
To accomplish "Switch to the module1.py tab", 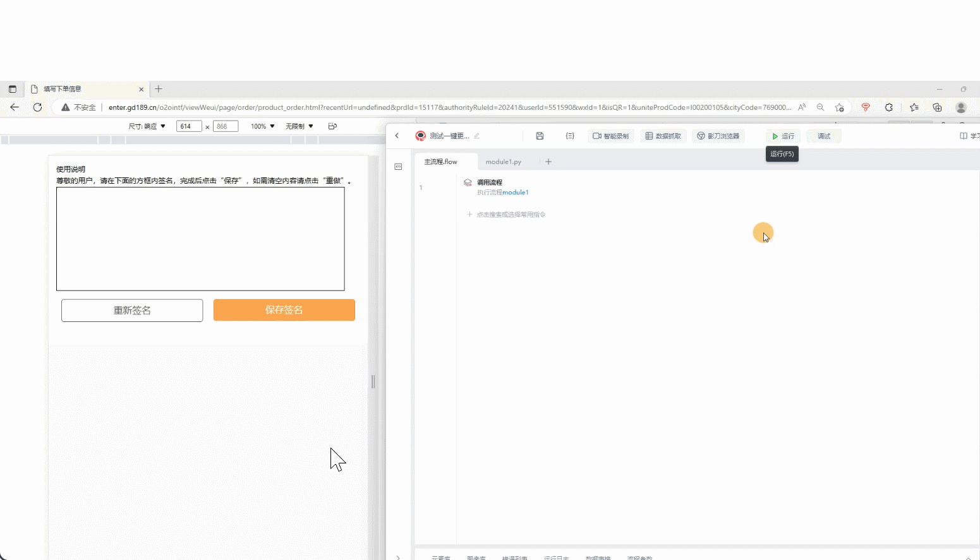I will click(503, 162).
